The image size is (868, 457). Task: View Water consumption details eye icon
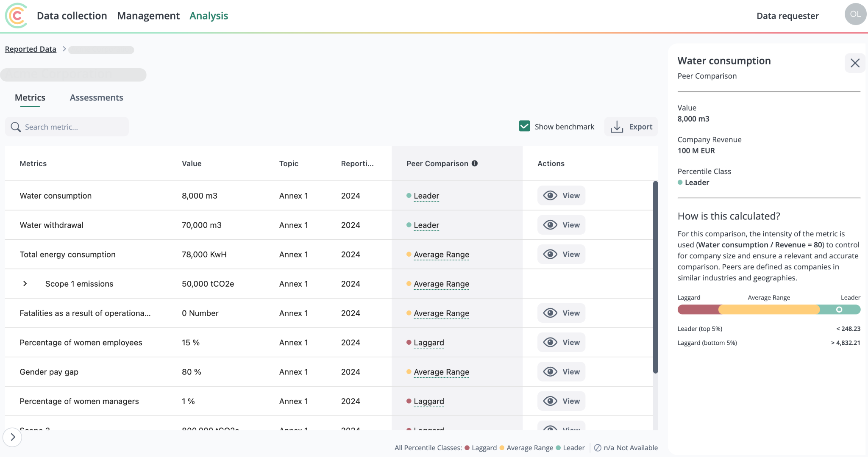click(550, 196)
